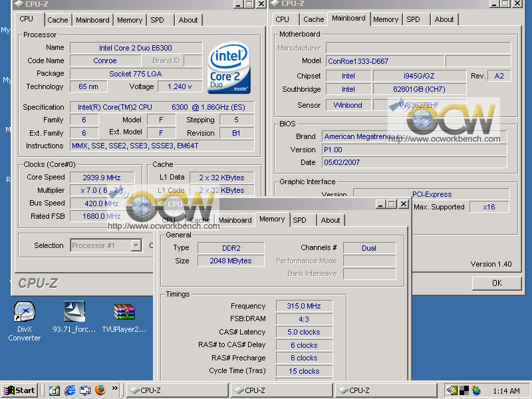The image size is (532, 399).
Task: Click the Socket 775 LGA package field
Action: coord(136,74)
